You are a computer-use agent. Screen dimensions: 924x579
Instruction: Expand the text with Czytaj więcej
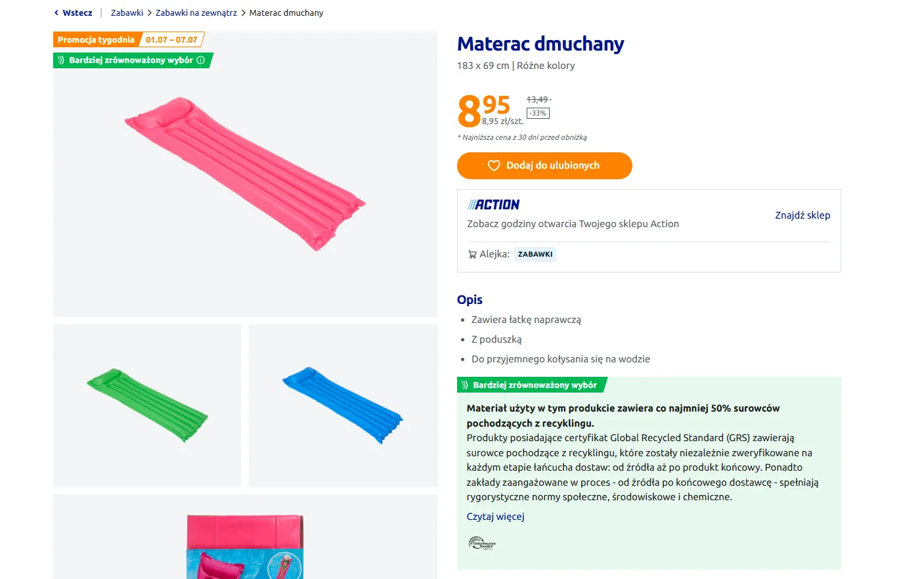[x=495, y=517]
